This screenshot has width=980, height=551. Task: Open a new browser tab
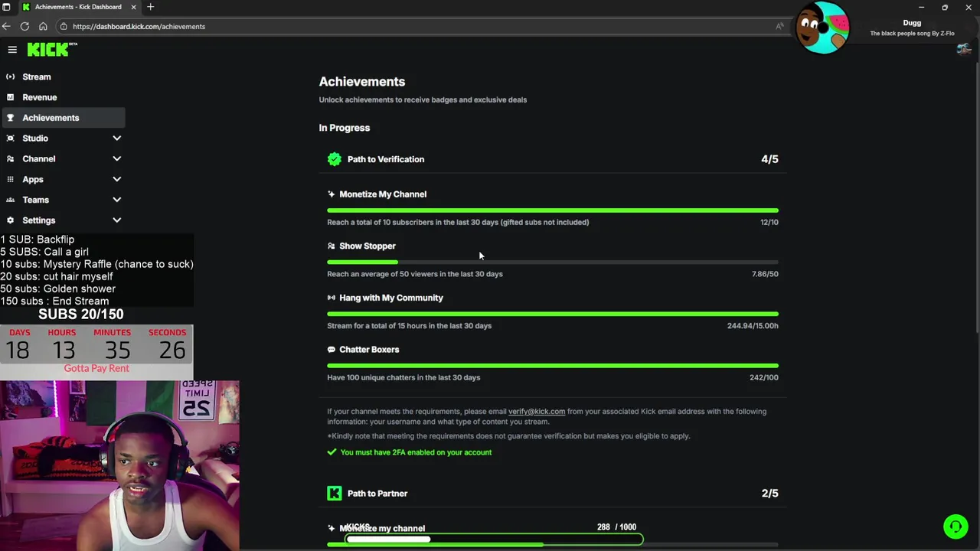click(x=150, y=7)
